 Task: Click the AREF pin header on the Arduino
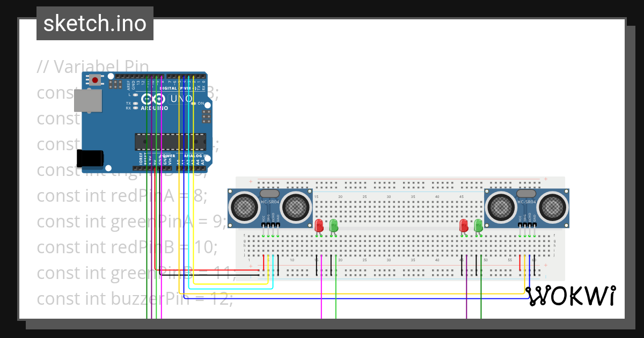[128, 76]
